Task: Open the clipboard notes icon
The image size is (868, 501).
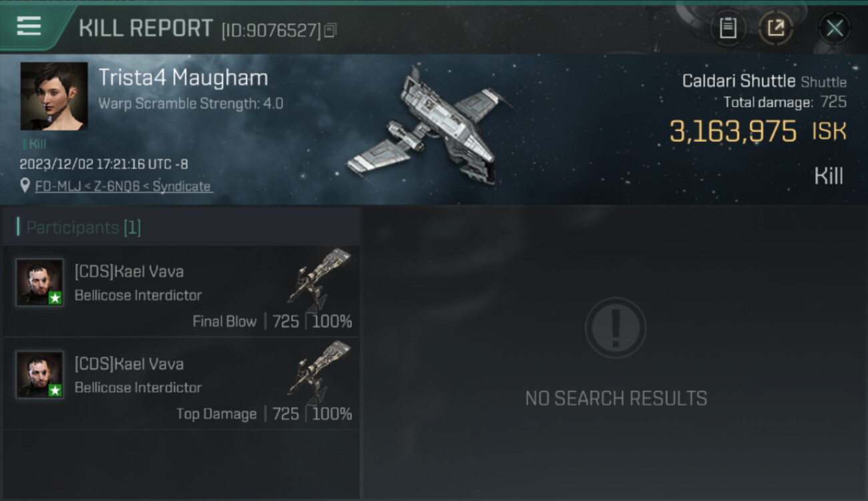Action: click(728, 28)
